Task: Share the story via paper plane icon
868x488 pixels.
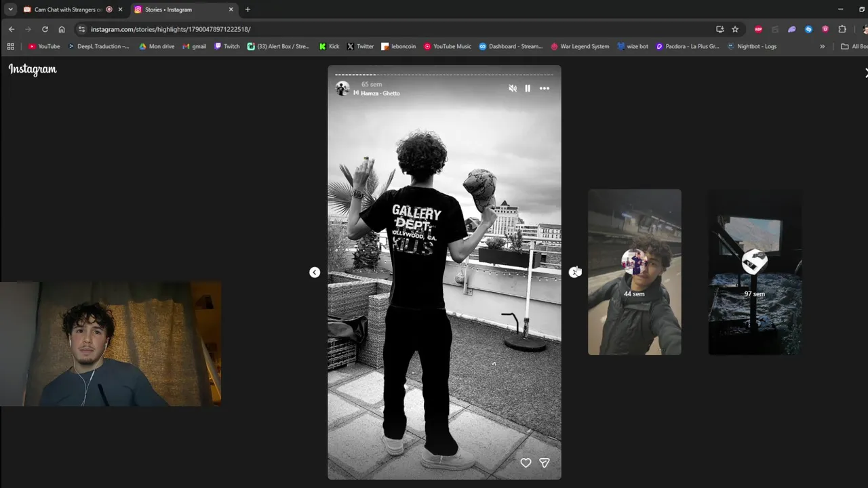Action: (x=544, y=462)
